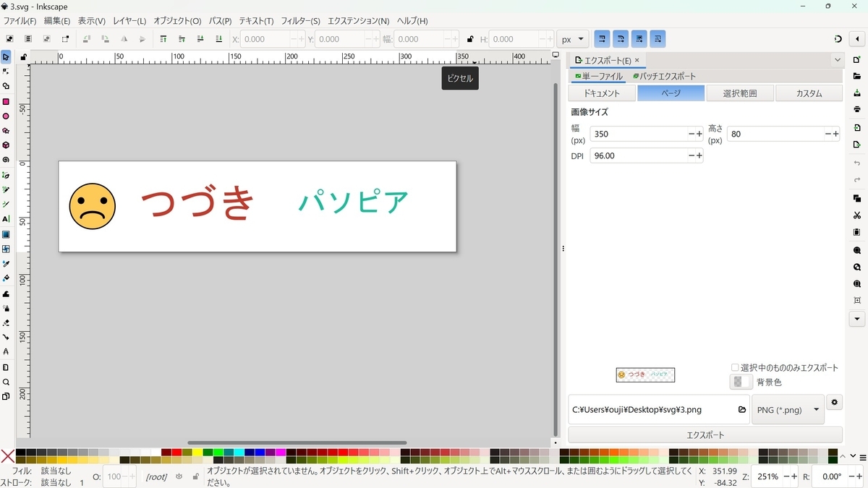
Task: Select the Rectangle tool
Action: click(x=6, y=102)
